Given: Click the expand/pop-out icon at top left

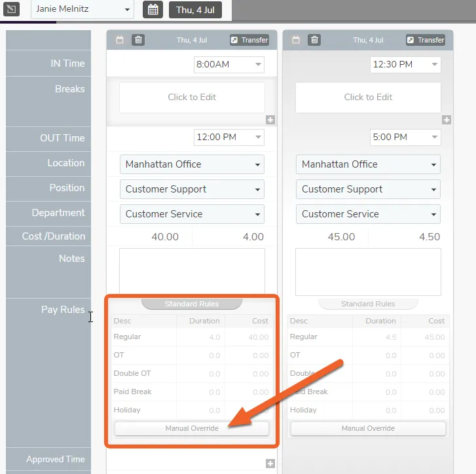Looking at the screenshot, I should [x=11, y=9].
